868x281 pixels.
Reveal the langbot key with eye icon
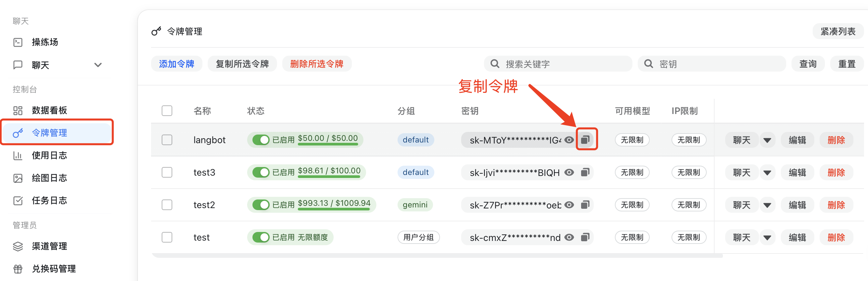tap(569, 140)
